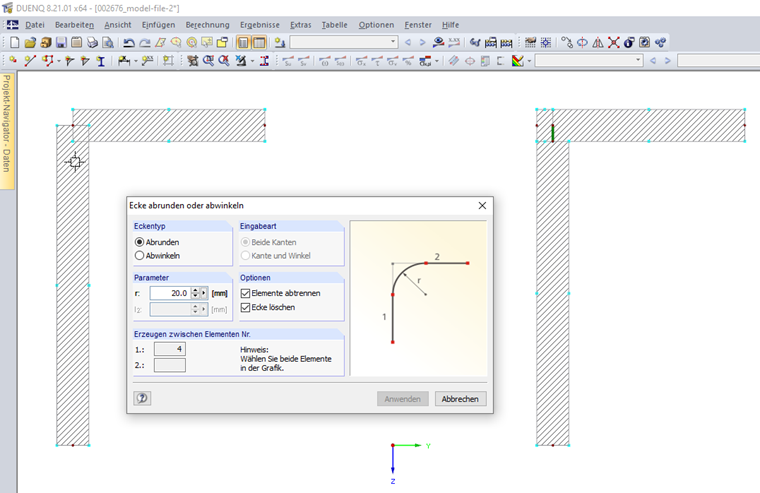
Task: Click the rainbow color scale results icon
Action: 518,61
